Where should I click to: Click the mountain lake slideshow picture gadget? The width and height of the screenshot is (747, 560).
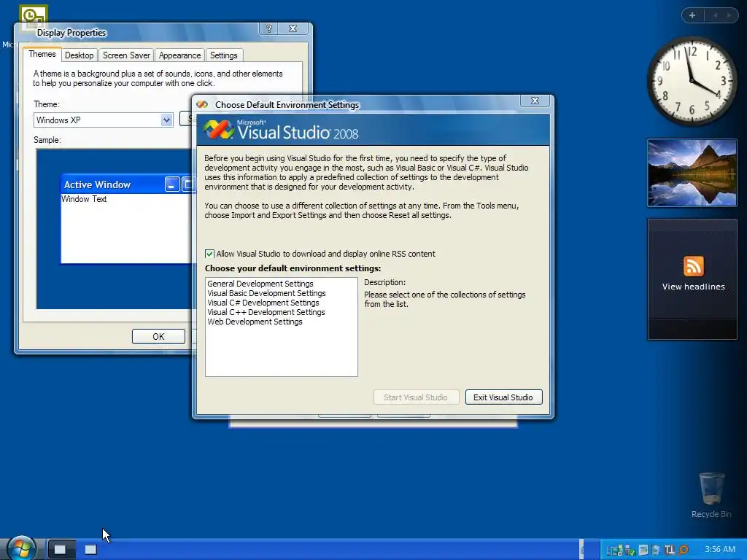click(692, 173)
